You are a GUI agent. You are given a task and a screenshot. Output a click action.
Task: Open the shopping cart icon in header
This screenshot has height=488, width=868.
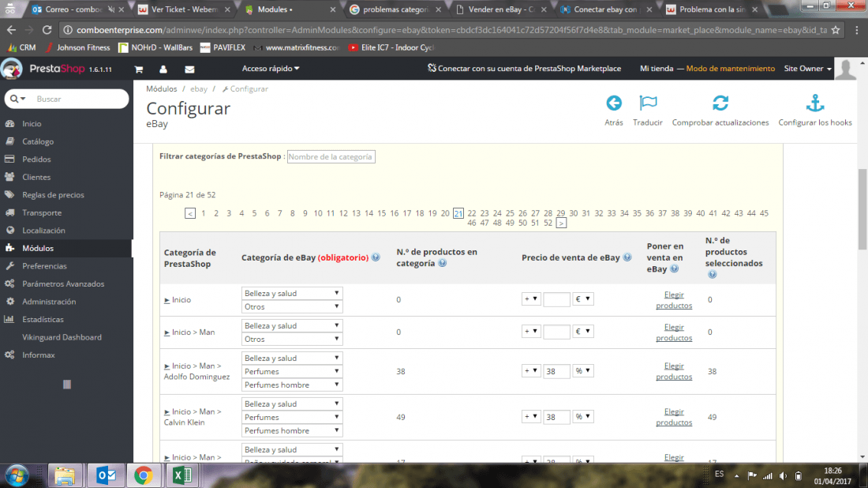(x=138, y=69)
